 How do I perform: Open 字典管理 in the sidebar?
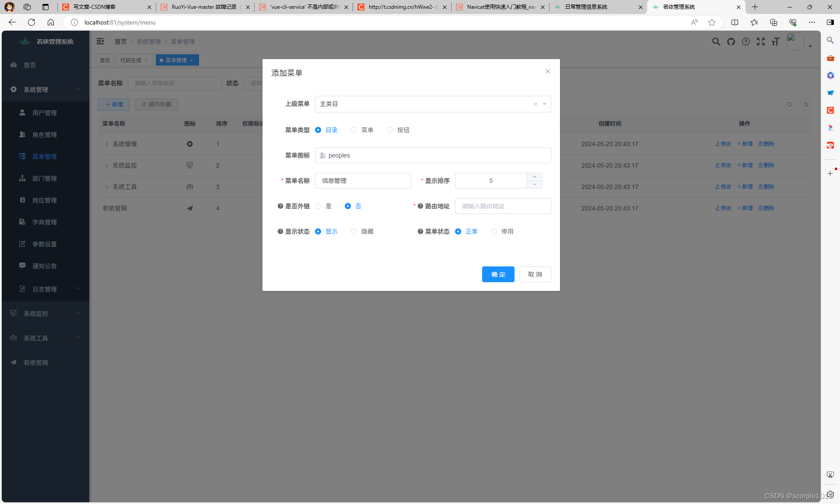coord(45,222)
